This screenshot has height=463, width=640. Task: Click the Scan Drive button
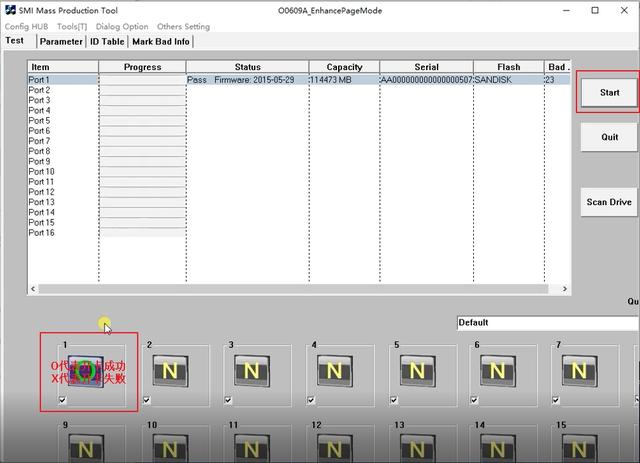(x=609, y=202)
